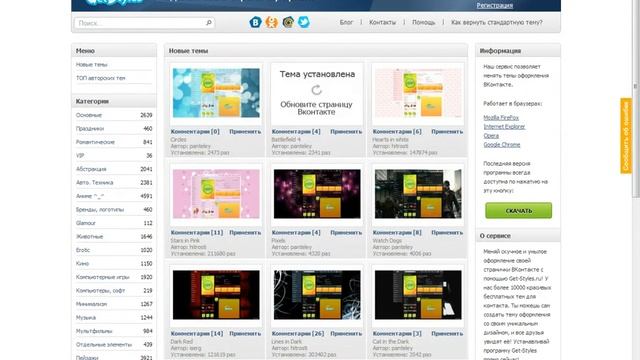Open the Dark Red theme thumbnail
Image resolution: width=640 pixels, height=360 pixels.
216,295
